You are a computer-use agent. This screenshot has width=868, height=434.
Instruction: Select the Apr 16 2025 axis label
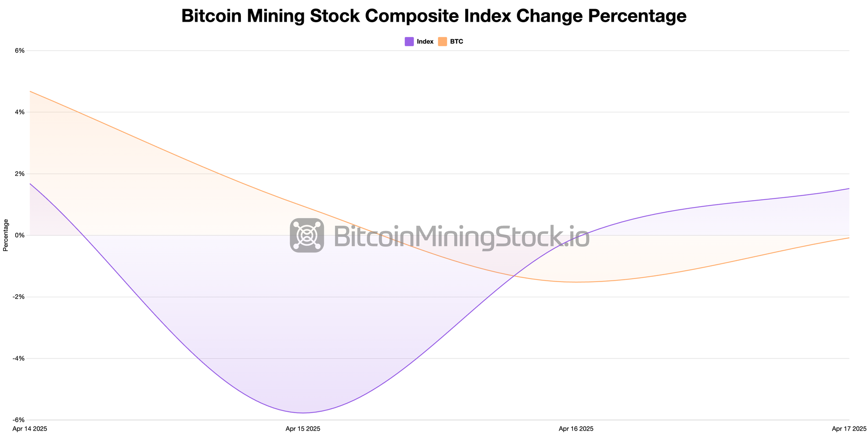576,429
